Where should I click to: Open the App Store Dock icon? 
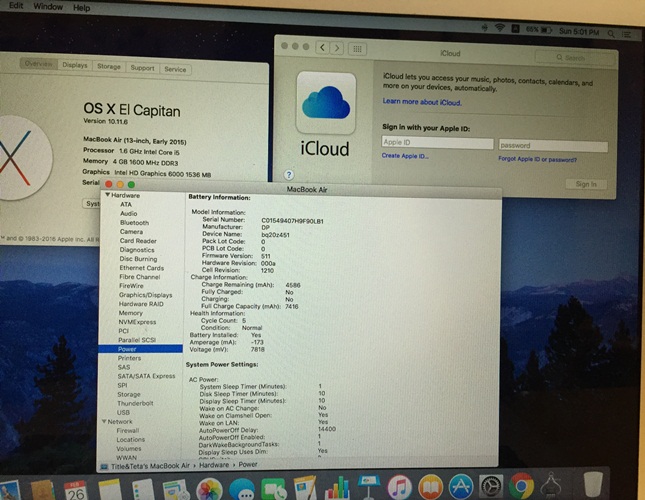(461, 487)
